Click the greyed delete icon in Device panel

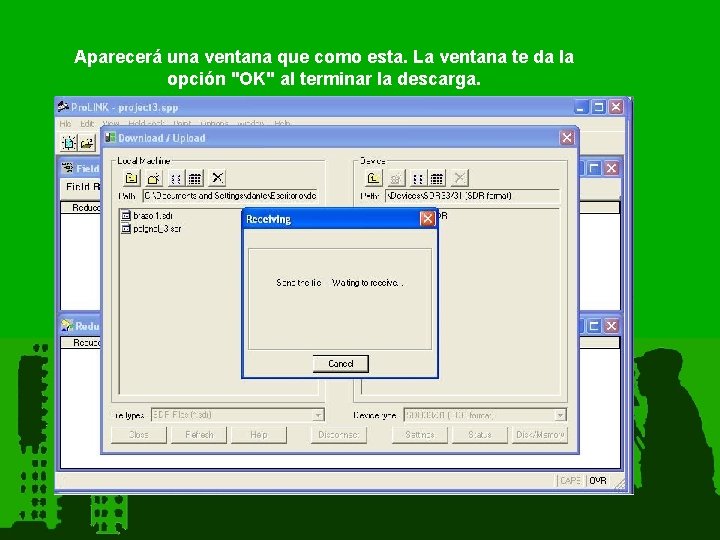coord(459,178)
